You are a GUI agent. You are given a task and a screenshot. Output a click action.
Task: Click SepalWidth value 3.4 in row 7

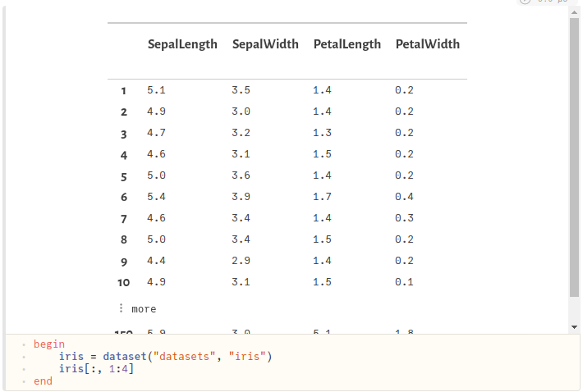[x=241, y=217]
